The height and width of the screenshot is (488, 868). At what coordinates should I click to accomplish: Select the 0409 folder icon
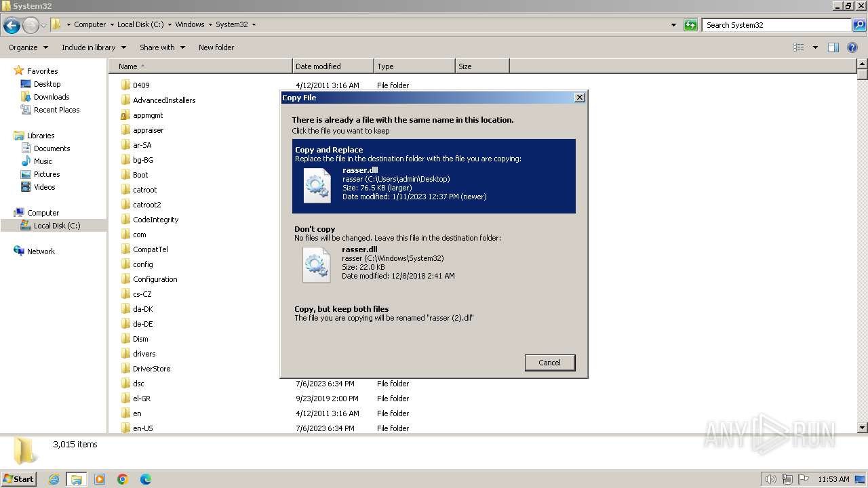[x=125, y=85]
